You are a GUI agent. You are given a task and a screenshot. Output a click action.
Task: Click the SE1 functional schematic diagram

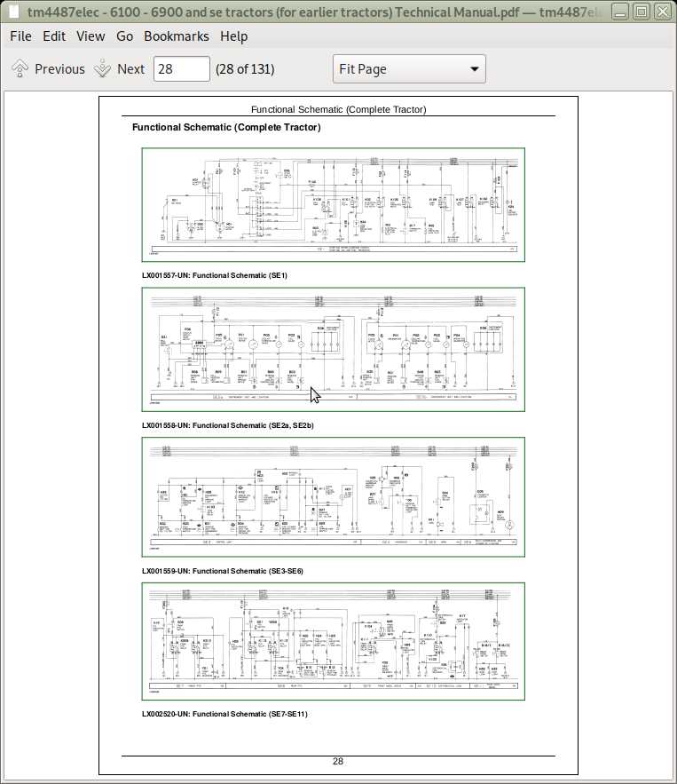pos(334,204)
